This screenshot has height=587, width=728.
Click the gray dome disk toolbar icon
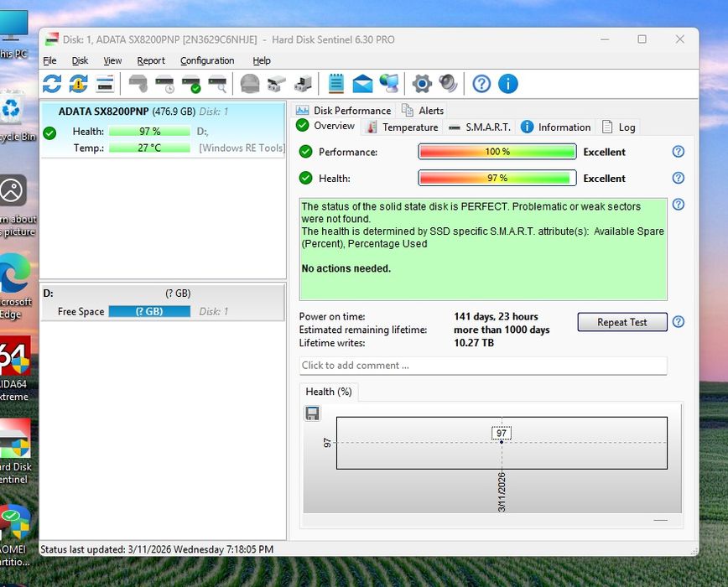pyautogui.click(x=250, y=84)
